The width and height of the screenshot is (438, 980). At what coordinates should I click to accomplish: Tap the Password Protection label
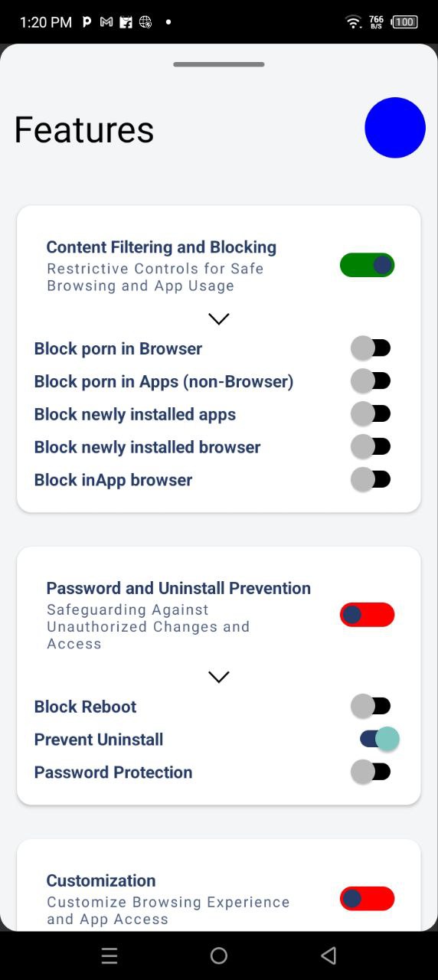pos(113,773)
